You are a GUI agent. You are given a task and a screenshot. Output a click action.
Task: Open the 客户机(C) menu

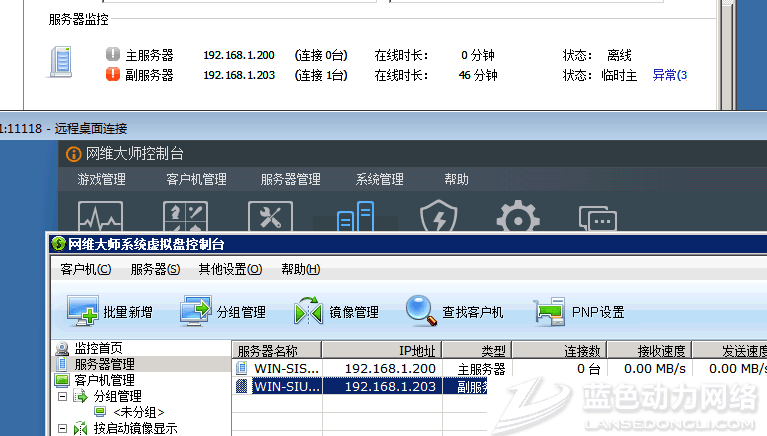[85, 269]
